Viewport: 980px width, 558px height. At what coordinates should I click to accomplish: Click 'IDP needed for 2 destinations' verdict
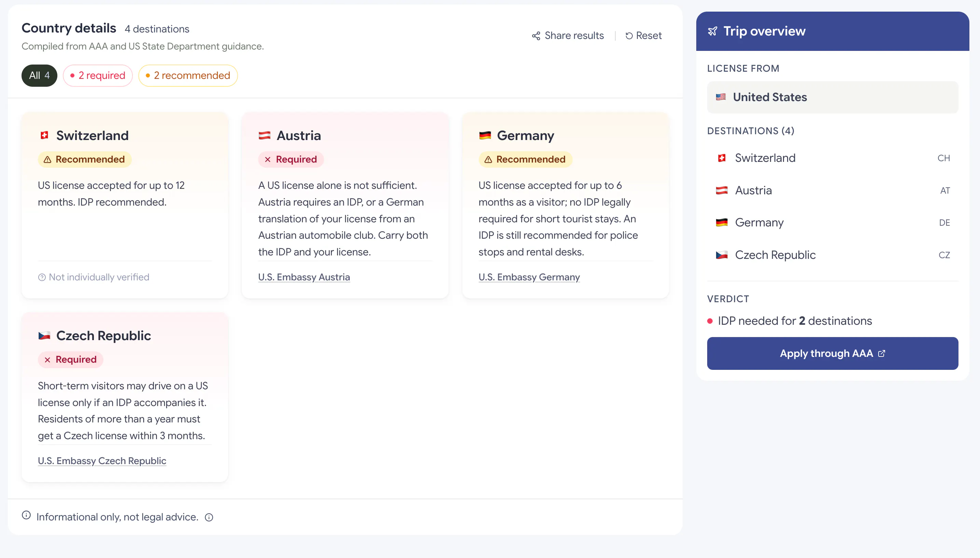[x=795, y=321]
